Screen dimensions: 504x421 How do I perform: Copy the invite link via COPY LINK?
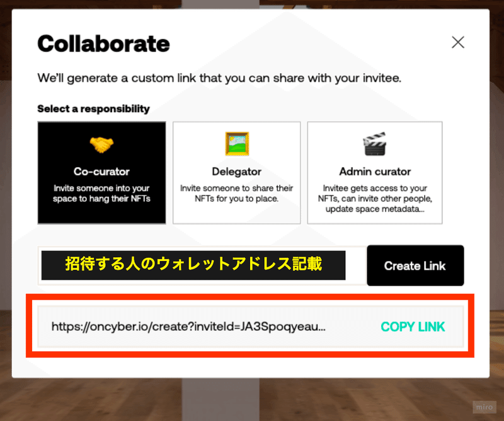click(x=413, y=326)
